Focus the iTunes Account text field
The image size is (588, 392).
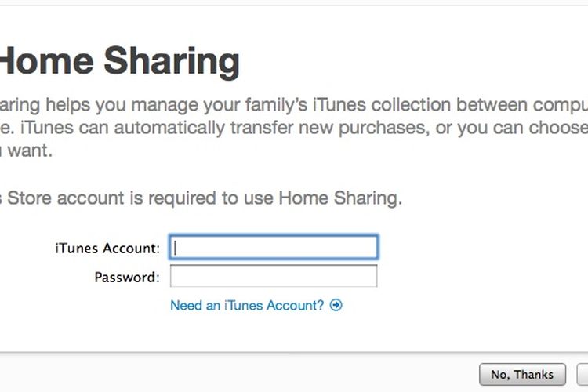click(274, 247)
